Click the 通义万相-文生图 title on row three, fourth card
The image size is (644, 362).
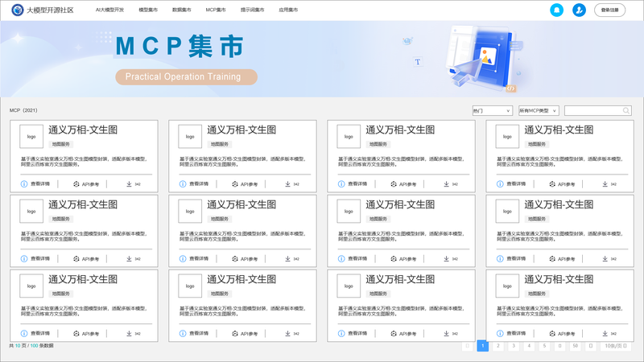click(x=559, y=279)
